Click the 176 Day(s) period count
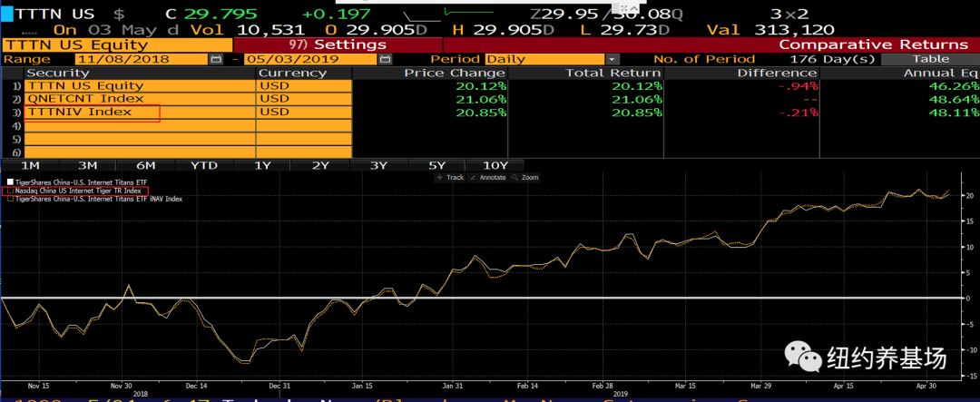 coord(832,59)
